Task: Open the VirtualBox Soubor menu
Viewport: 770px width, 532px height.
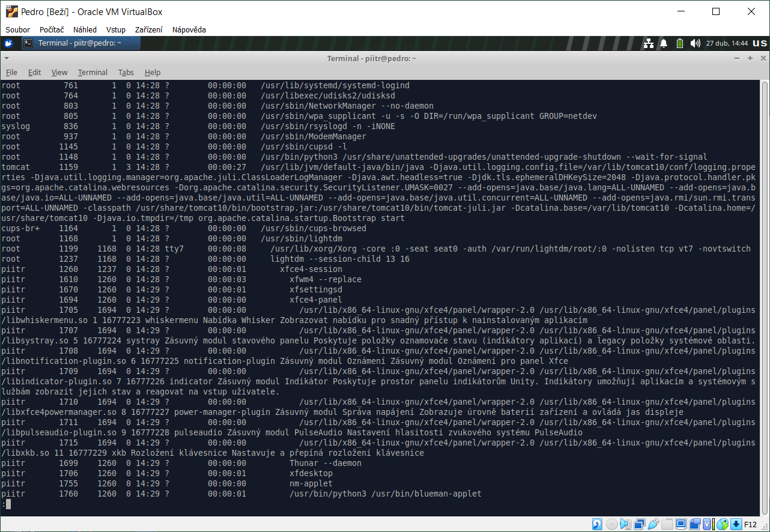Action: point(18,29)
